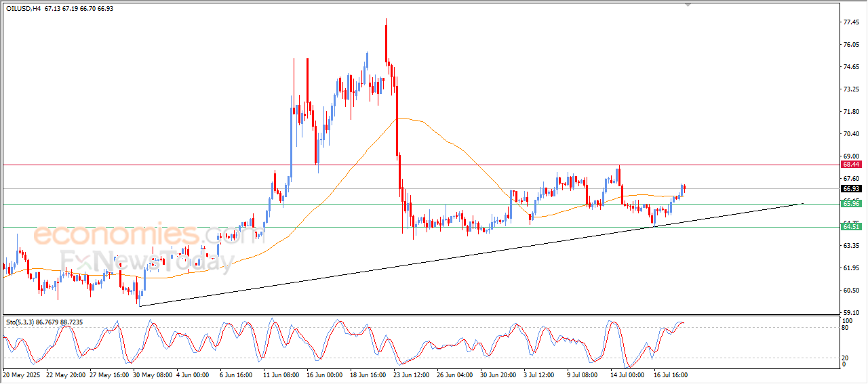Click the 3 Jul 12:00 date label

click(x=540, y=374)
